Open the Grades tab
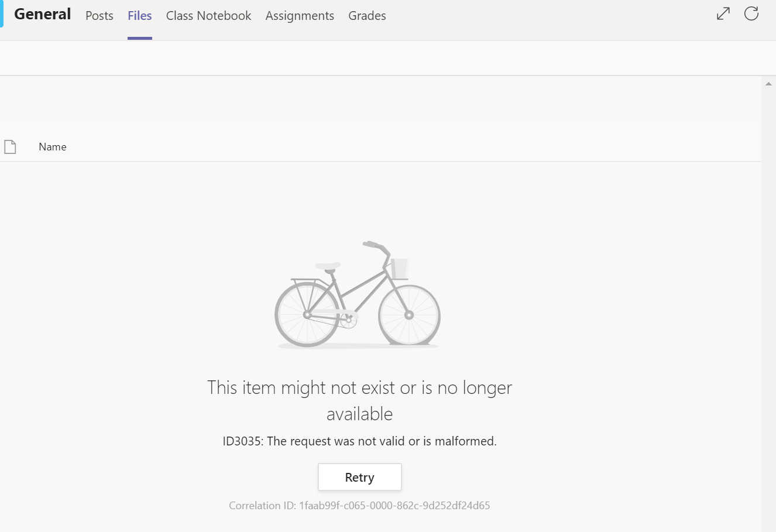 coord(367,16)
